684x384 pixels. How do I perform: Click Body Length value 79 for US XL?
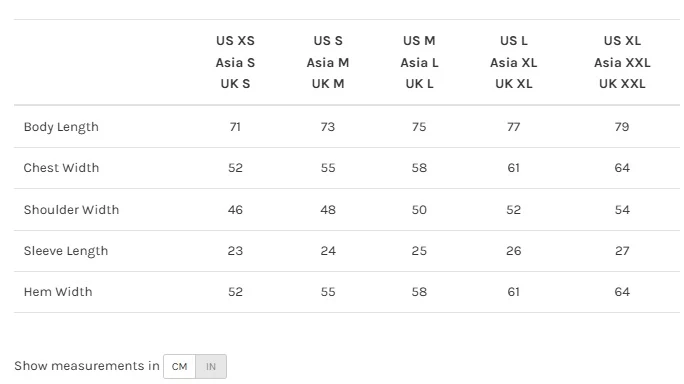622,127
